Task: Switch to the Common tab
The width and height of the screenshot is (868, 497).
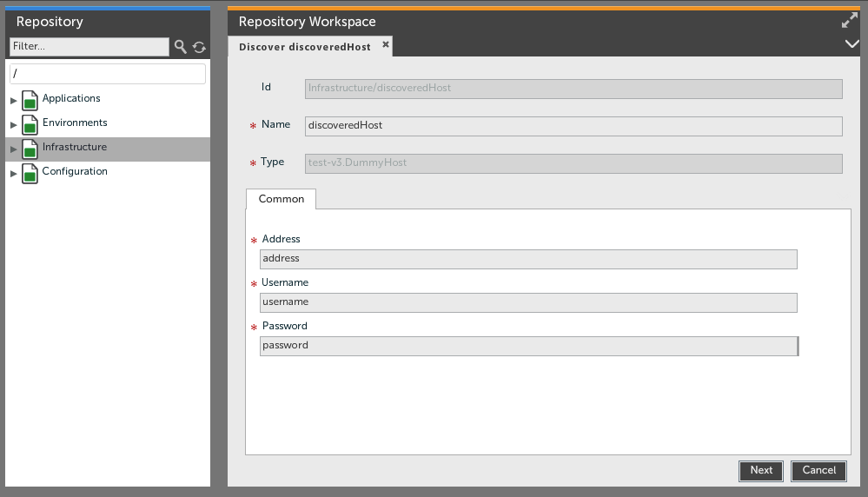Action: pos(281,199)
